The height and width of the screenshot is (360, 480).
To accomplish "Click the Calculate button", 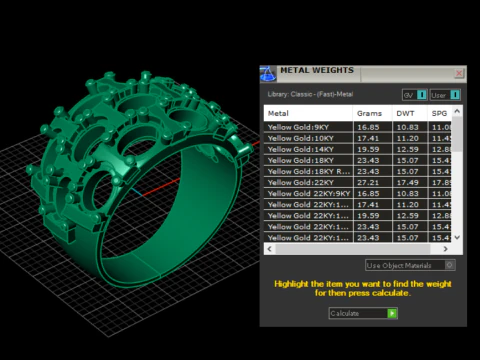I will pyautogui.click(x=363, y=313).
